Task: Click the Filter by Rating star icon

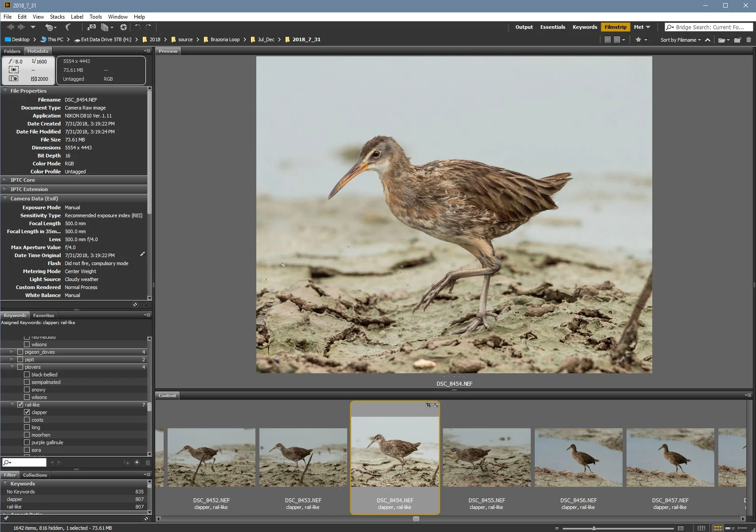Action: [638, 40]
